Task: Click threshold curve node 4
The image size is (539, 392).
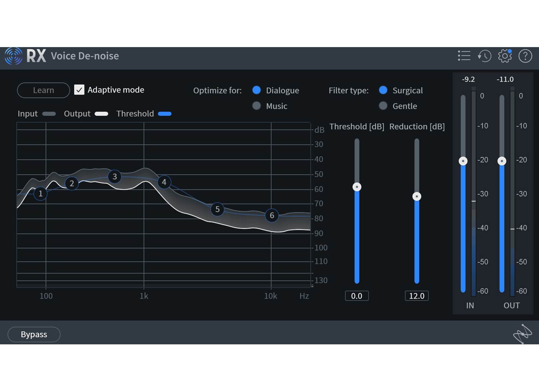Action: click(164, 182)
